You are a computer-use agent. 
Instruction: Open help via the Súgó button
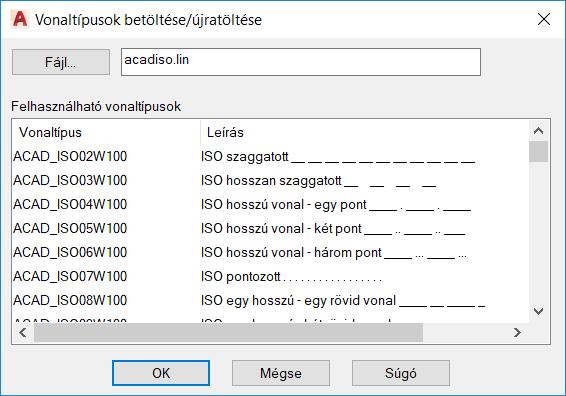[401, 373]
